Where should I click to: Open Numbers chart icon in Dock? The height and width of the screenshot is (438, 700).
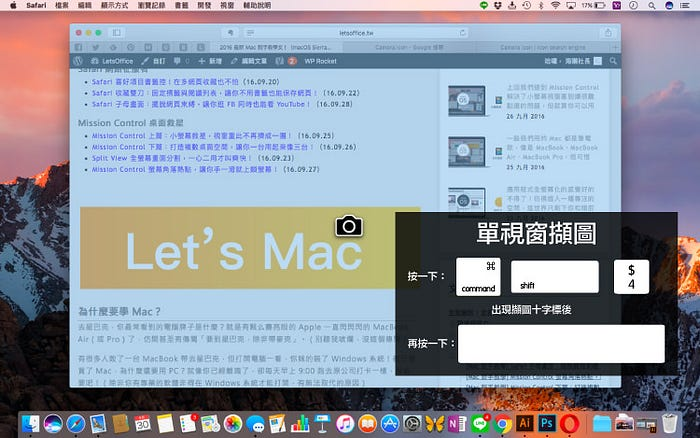tap(300, 423)
